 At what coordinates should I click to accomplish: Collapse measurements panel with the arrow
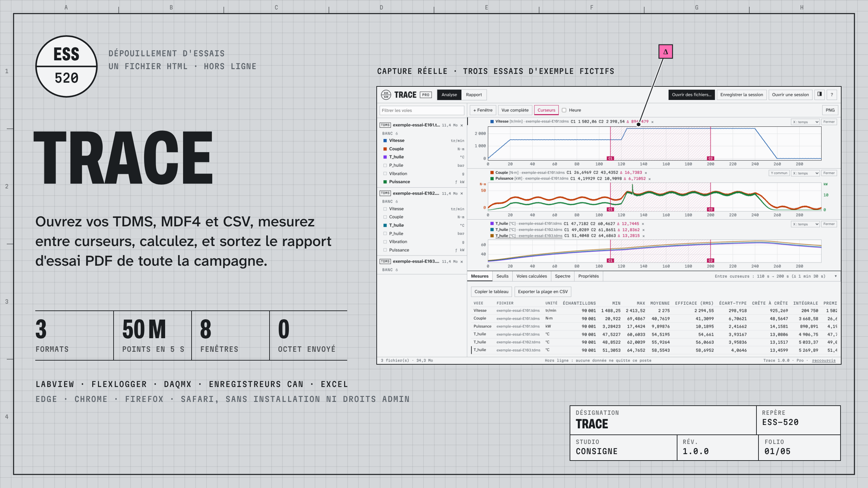(836, 276)
